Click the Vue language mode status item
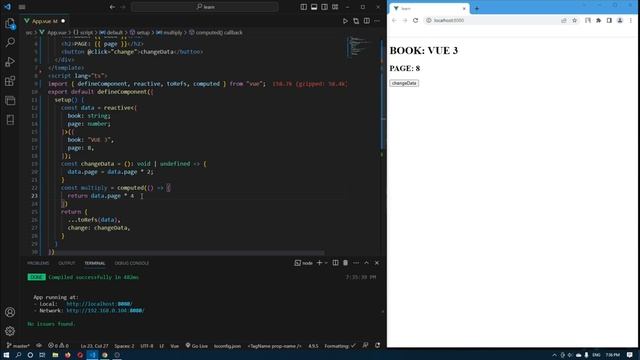Viewport: 640px width, 360px height. point(175,346)
